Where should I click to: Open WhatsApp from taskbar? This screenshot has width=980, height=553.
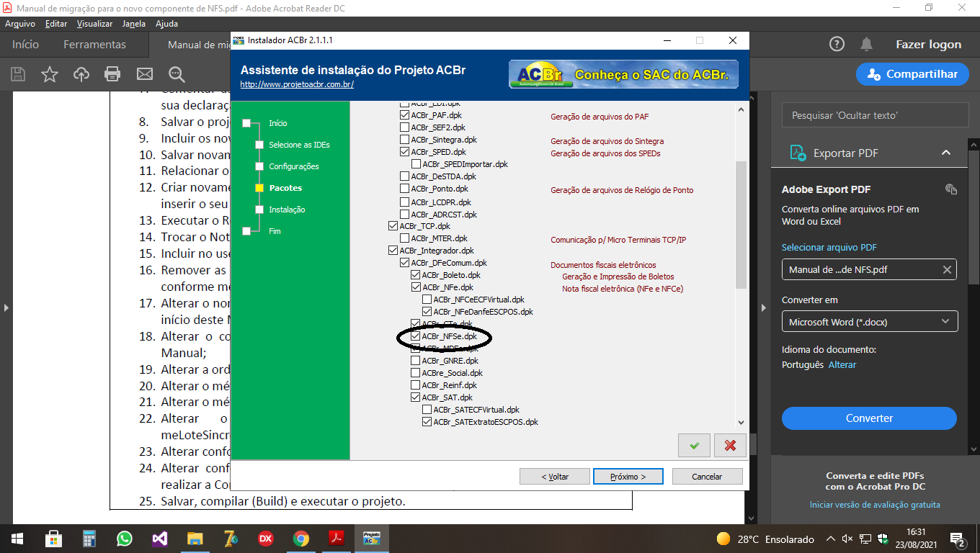click(x=125, y=539)
